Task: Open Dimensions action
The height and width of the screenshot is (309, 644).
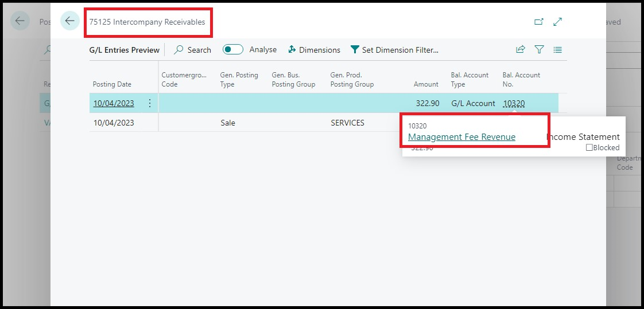Action: pos(314,50)
